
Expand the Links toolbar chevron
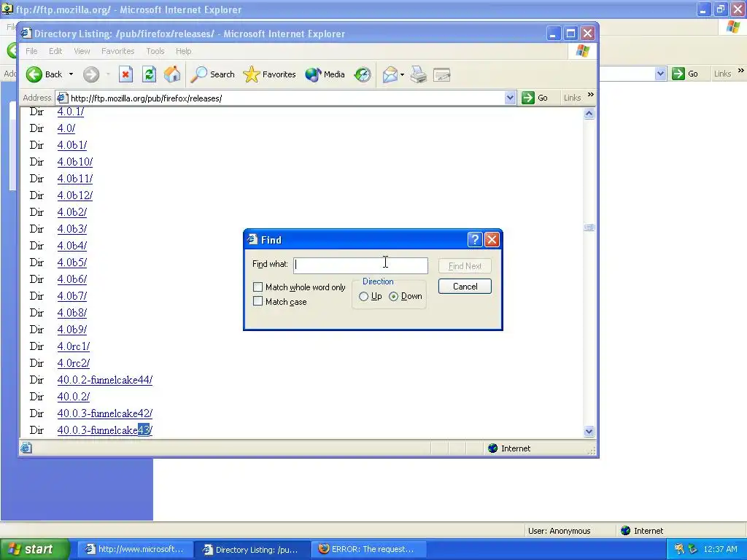tap(591, 95)
